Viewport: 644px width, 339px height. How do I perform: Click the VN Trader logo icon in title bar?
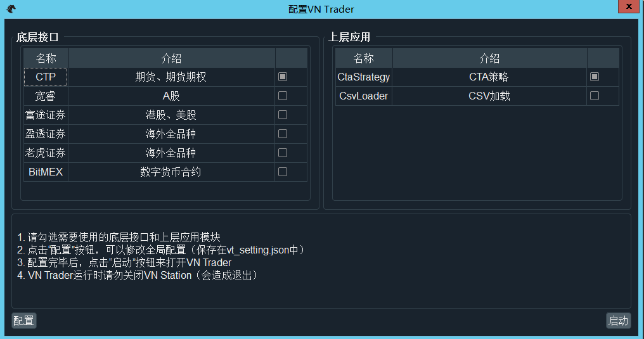(11, 9)
